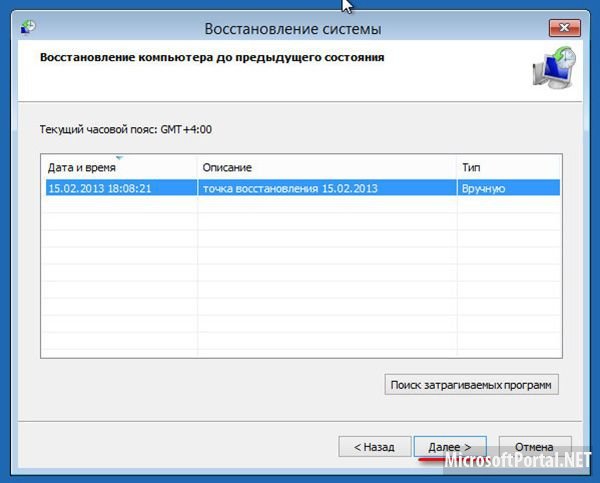600x483 pixels.
Task: Close the Восстановление системы dialog
Action: (565, 28)
